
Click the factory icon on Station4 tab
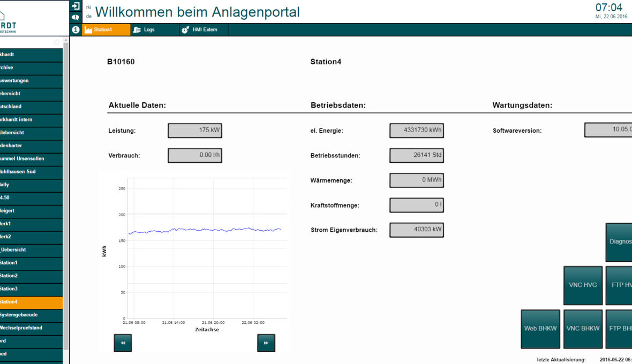pyautogui.click(x=89, y=30)
